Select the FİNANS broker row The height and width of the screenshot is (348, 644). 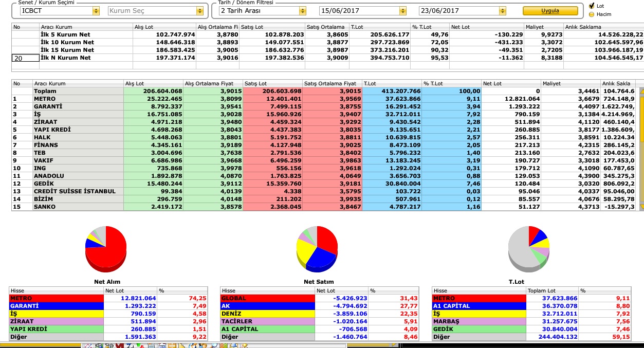pyautogui.click(x=324, y=145)
